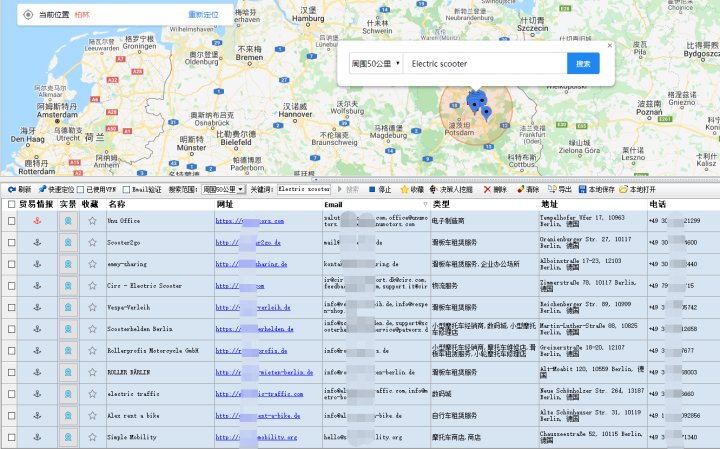Check the ROLLER BERLIN row checkbox

point(11,372)
